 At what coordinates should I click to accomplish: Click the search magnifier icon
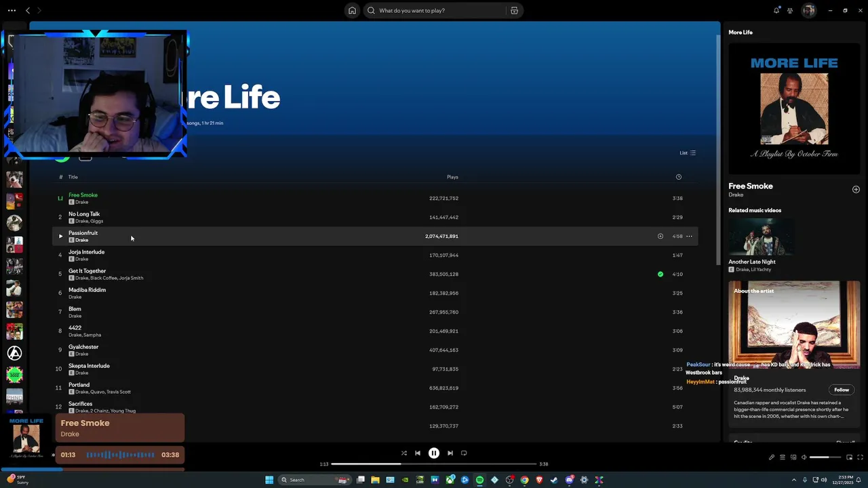[371, 10]
